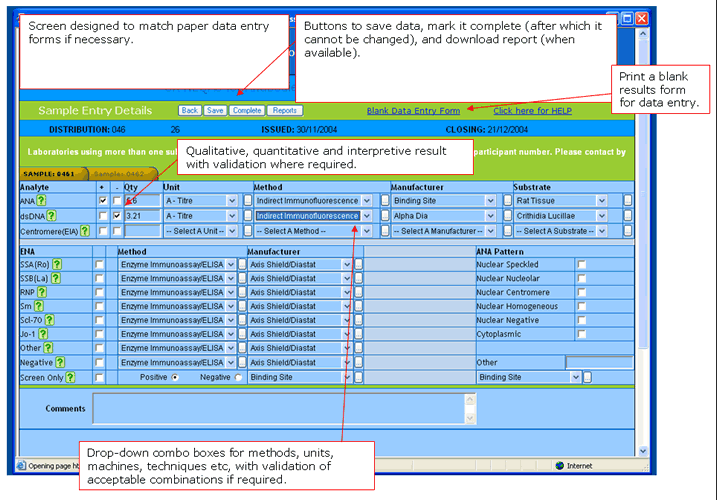717x500 pixels.
Task: Click small box button after ANA unit
Action: [247, 200]
